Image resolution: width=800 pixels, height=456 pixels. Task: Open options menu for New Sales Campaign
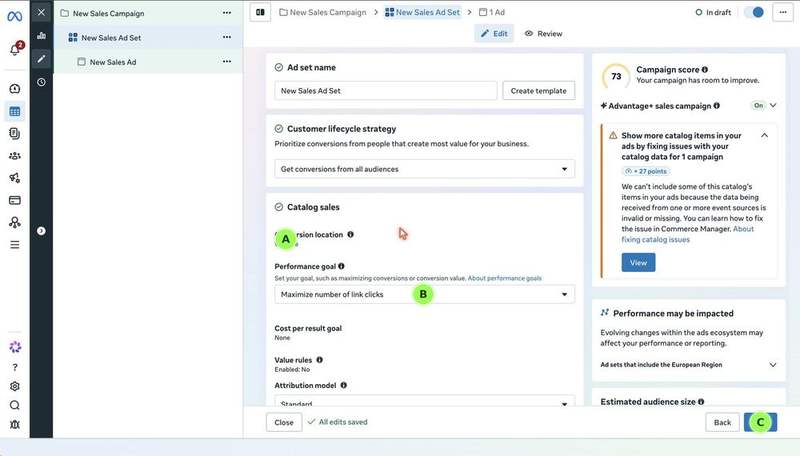tap(227, 13)
